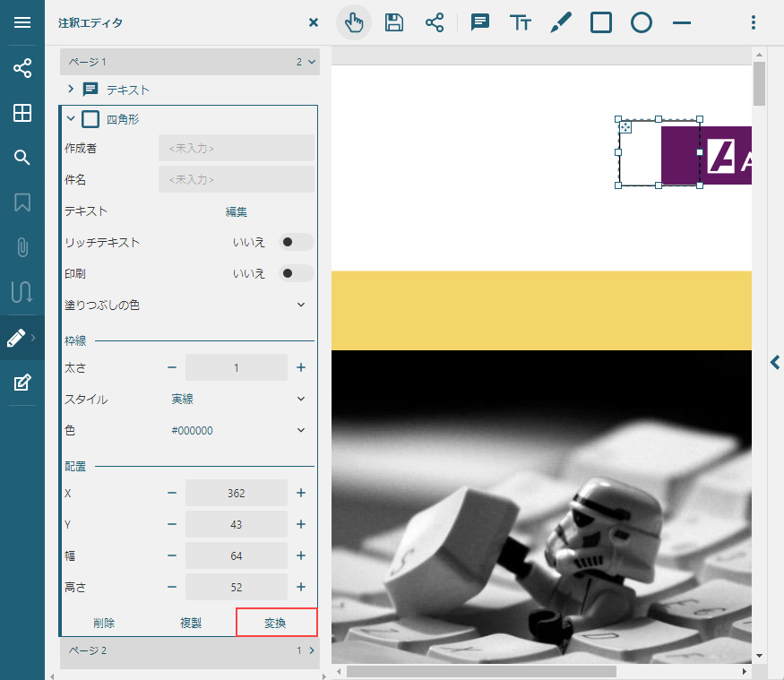Click the 高さ value field showing 52
Screen dimensions: 784x680
tap(236, 587)
